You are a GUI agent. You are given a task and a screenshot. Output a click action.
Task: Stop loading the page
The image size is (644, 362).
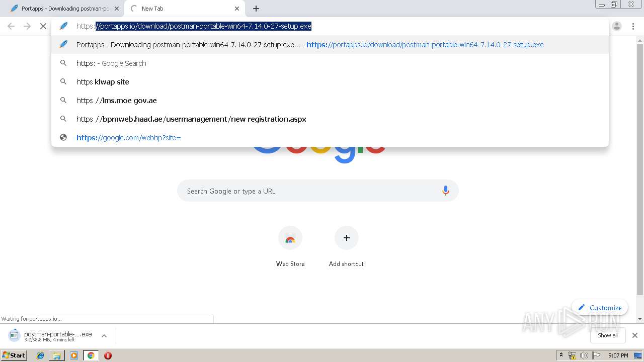tap(43, 26)
